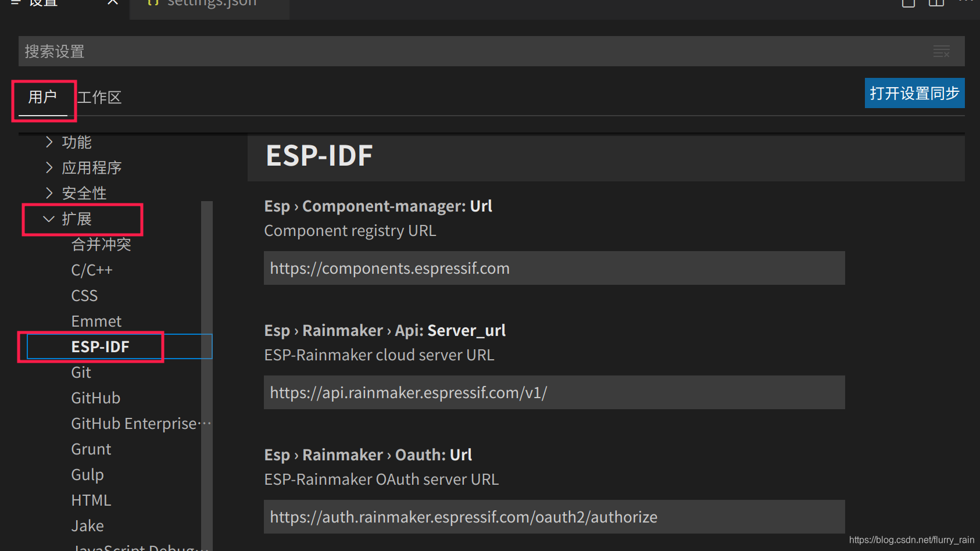
Task: Open GitHub Enterprise extension settings
Action: [141, 424]
